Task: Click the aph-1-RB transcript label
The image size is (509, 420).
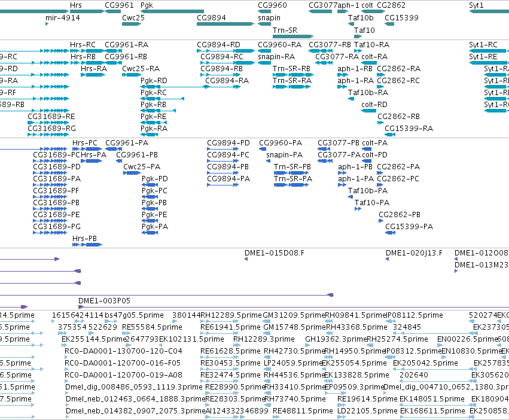Action: pyautogui.click(x=355, y=69)
